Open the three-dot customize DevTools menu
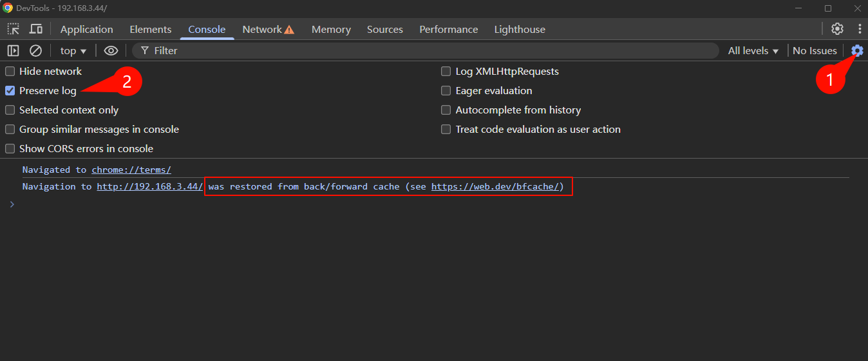This screenshot has width=868, height=361. click(860, 28)
